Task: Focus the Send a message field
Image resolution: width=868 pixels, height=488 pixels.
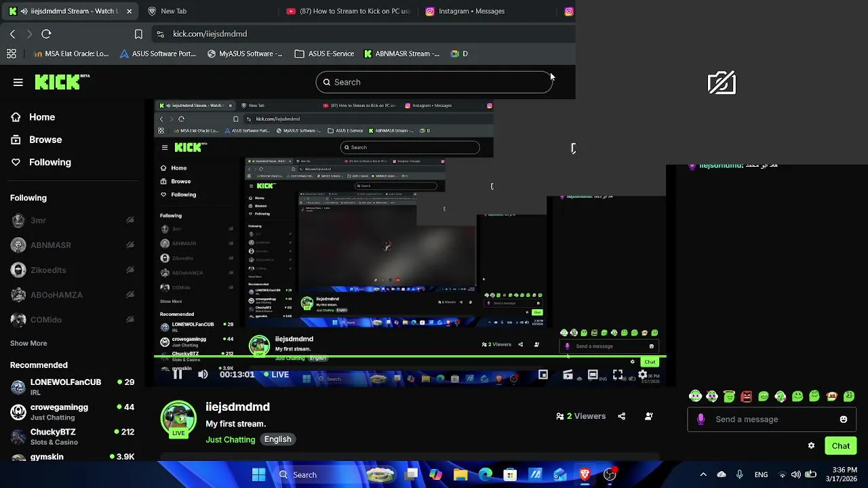Action: (x=771, y=419)
